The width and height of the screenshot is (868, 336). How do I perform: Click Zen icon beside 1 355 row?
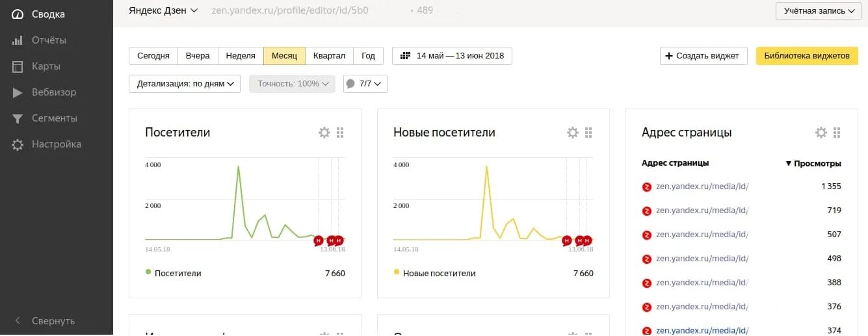pyautogui.click(x=647, y=187)
